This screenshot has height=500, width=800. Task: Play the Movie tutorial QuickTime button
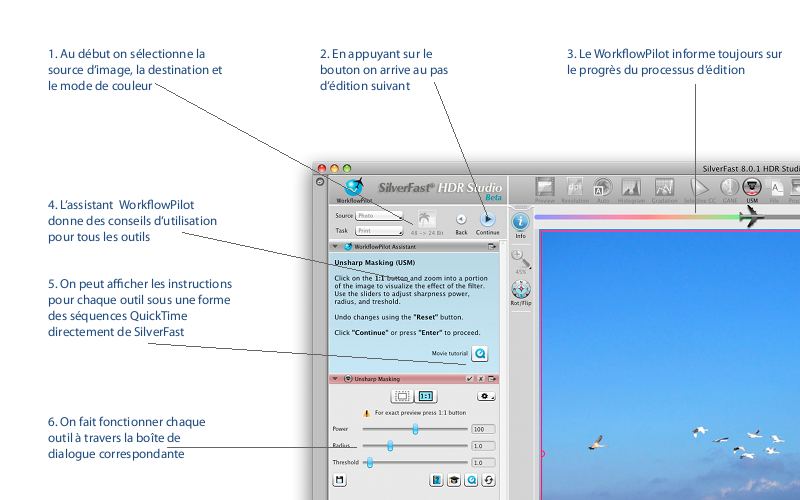click(481, 353)
